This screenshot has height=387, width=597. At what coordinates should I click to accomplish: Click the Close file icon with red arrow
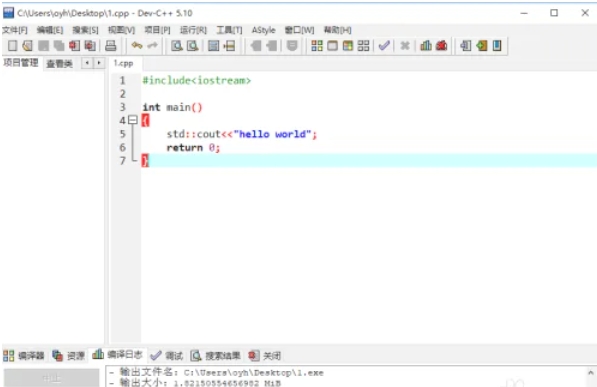[x=74, y=46]
